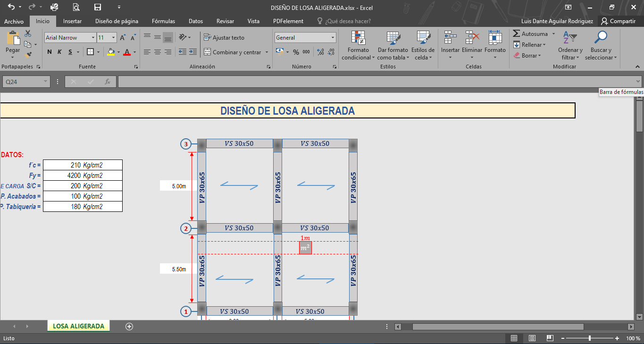Switch to the Insertar tab

[x=72, y=21]
